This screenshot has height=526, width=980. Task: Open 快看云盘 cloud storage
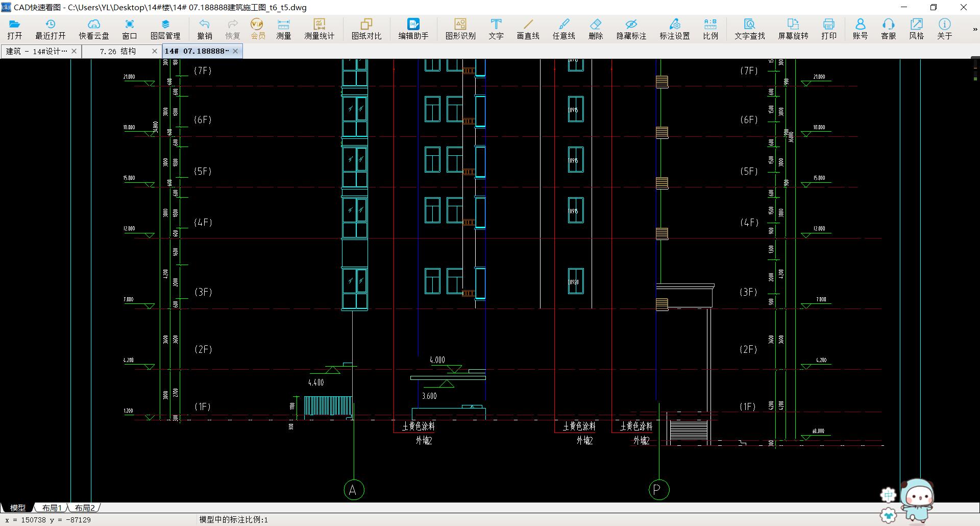pos(94,29)
